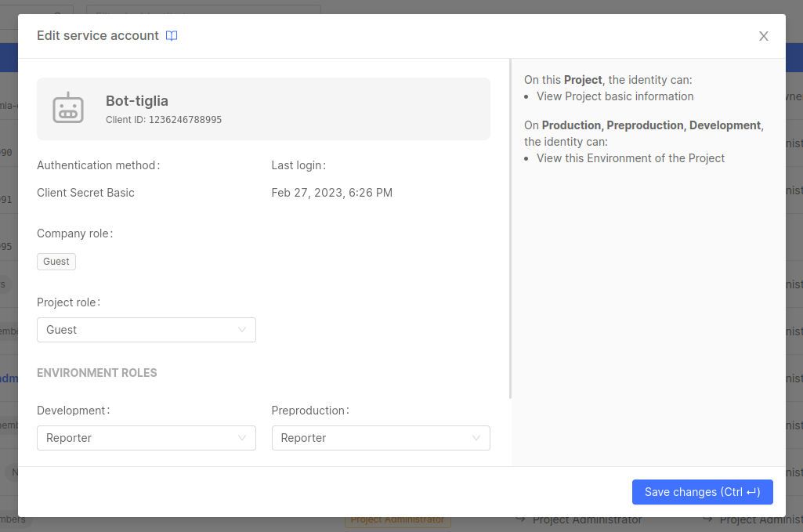The height and width of the screenshot is (532, 803).
Task: Save changes to the service account
Action: (x=702, y=492)
